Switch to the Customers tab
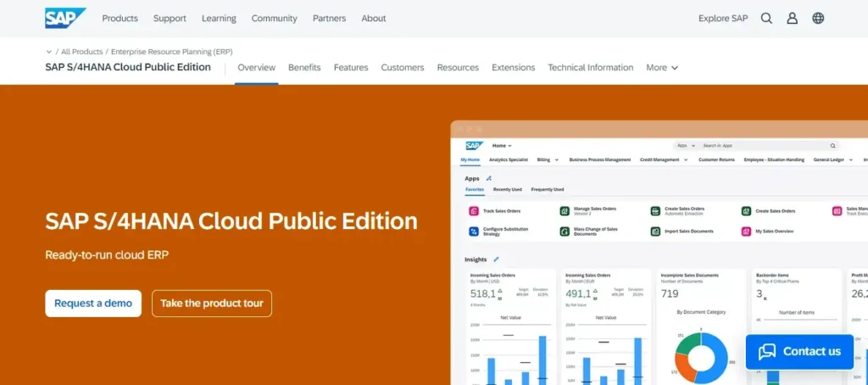The image size is (868, 385). [x=403, y=68]
